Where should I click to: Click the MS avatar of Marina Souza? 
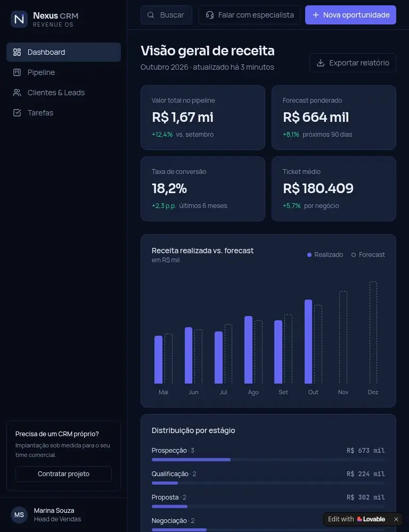(19, 514)
